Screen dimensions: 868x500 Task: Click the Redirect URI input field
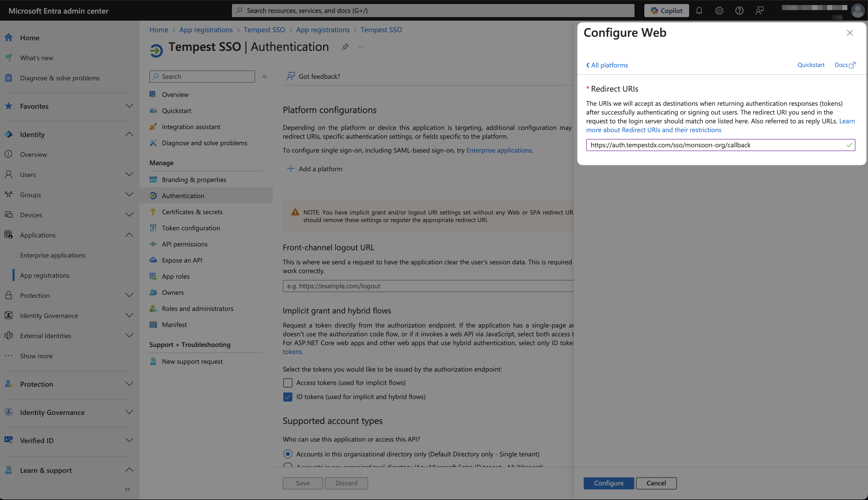coord(715,145)
